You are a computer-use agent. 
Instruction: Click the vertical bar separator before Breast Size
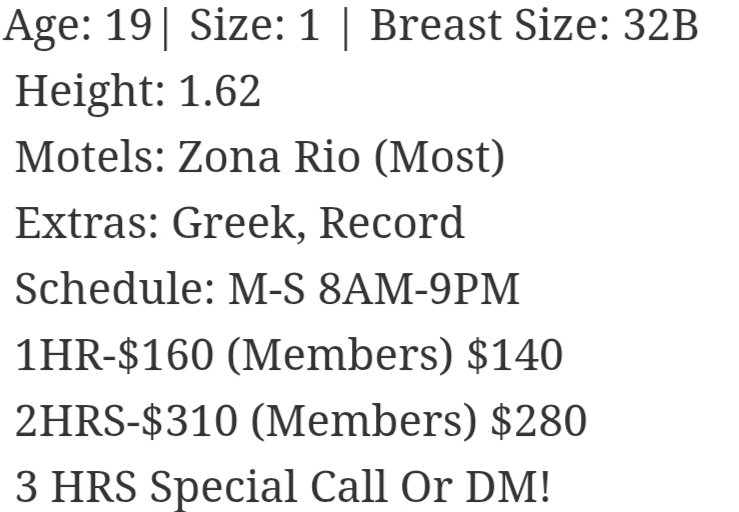point(346,28)
